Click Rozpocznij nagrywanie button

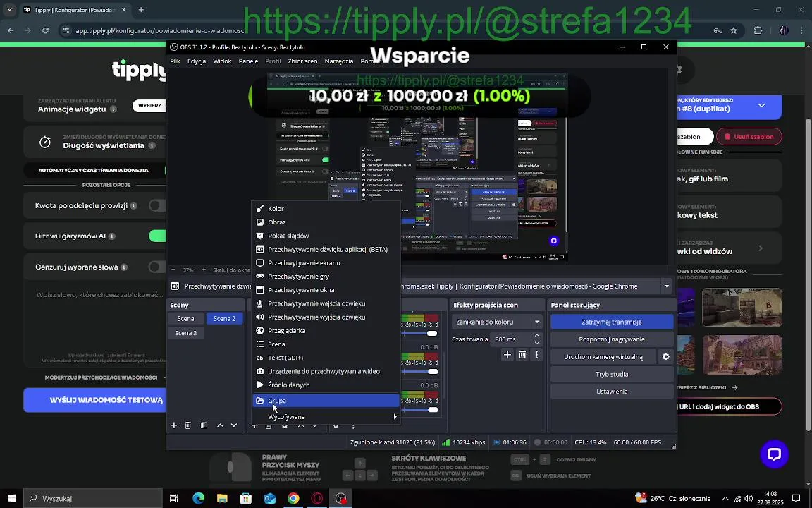click(612, 339)
